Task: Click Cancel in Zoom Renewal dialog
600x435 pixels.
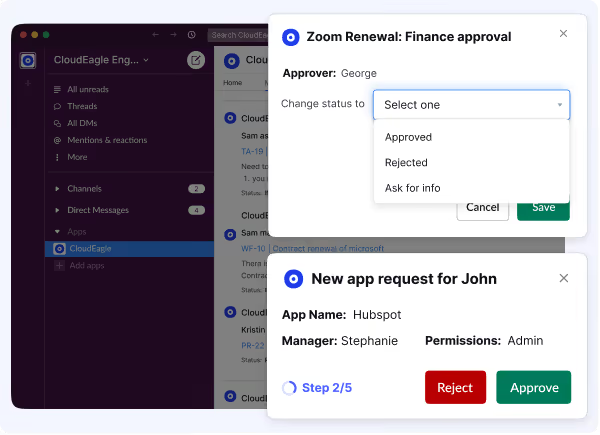Action: [483, 209]
